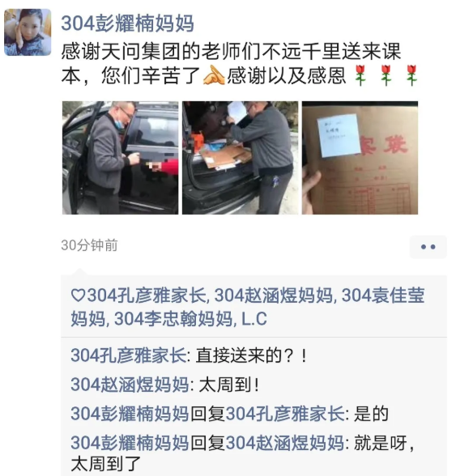
Task: Open commenter 304赵涵煜妈妈 on 太周到 comment
Action: point(130,385)
